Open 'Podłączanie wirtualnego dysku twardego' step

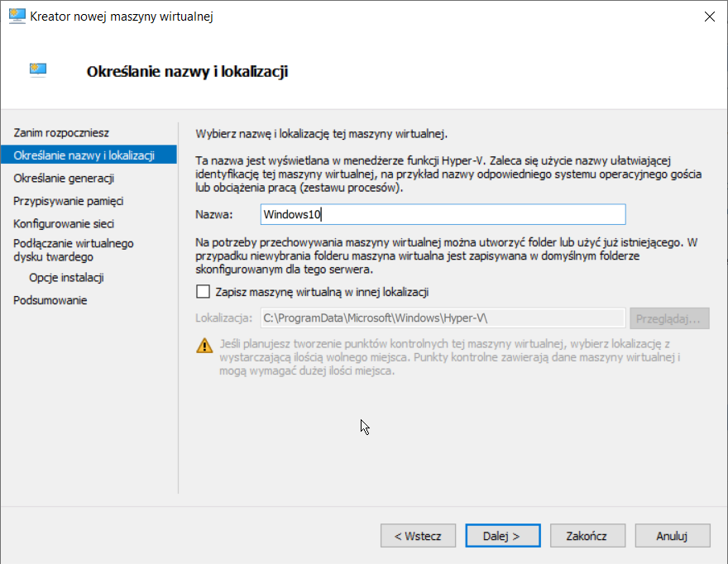tap(73, 250)
